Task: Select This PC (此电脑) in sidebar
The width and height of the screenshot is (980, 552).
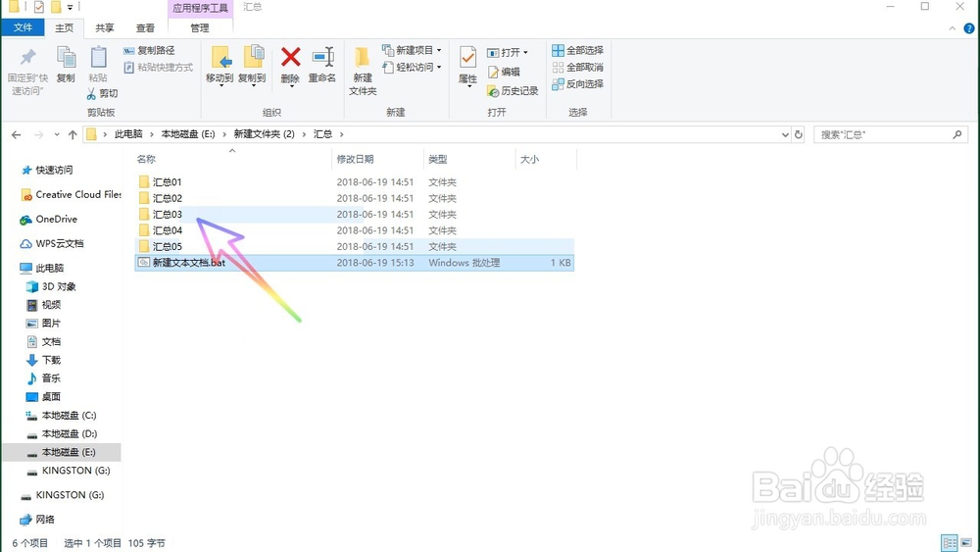Action: (42, 269)
